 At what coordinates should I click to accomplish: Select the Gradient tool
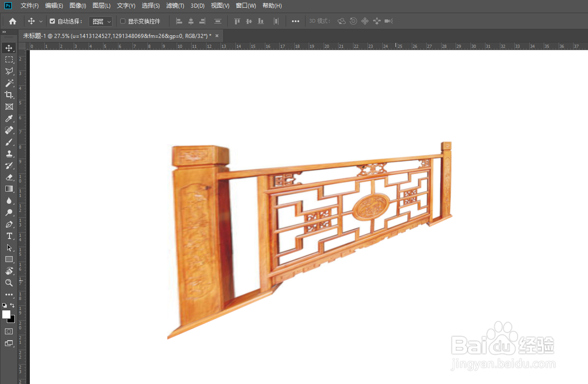click(9, 189)
